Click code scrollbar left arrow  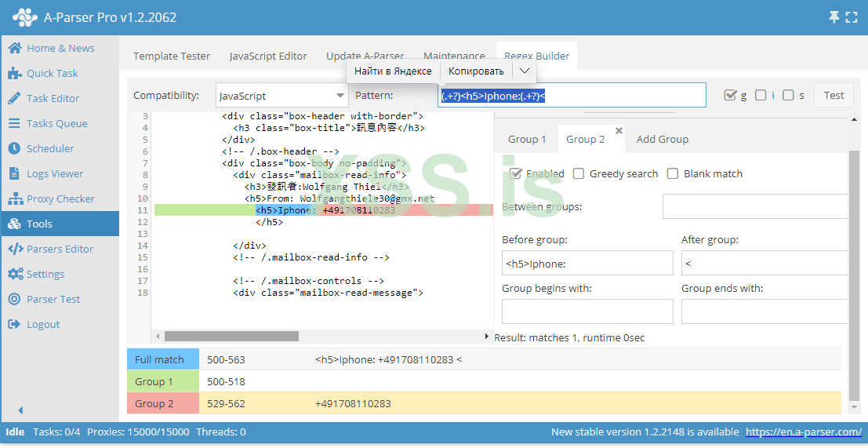click(158, 336)
